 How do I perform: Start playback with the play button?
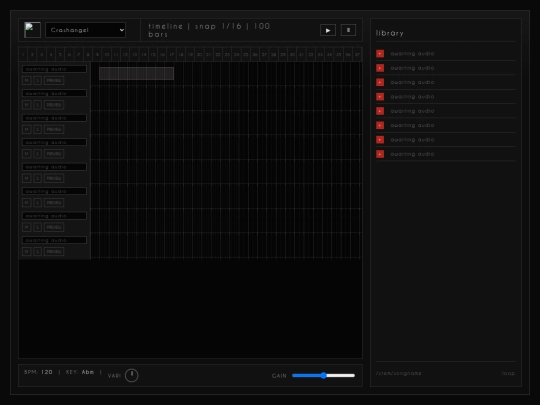(x=328, y=30)
